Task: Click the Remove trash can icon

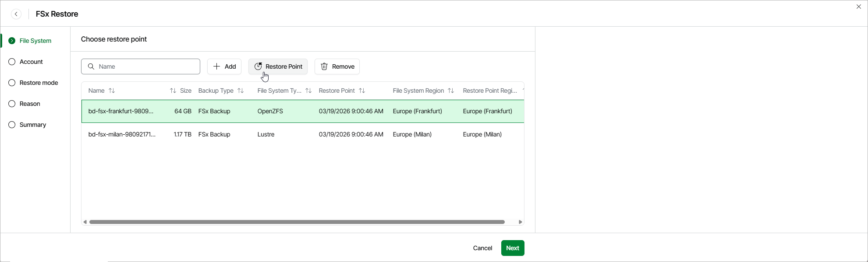Action: tap(325, 66)
